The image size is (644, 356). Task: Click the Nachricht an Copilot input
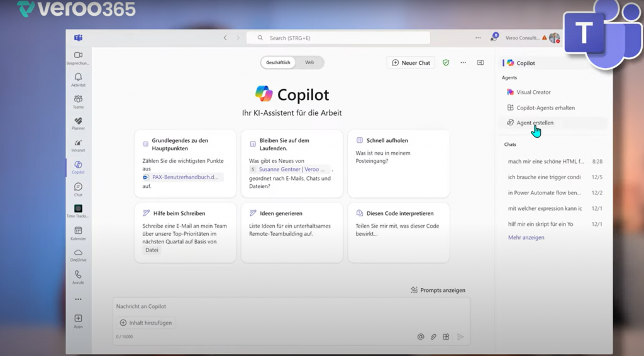291,306
